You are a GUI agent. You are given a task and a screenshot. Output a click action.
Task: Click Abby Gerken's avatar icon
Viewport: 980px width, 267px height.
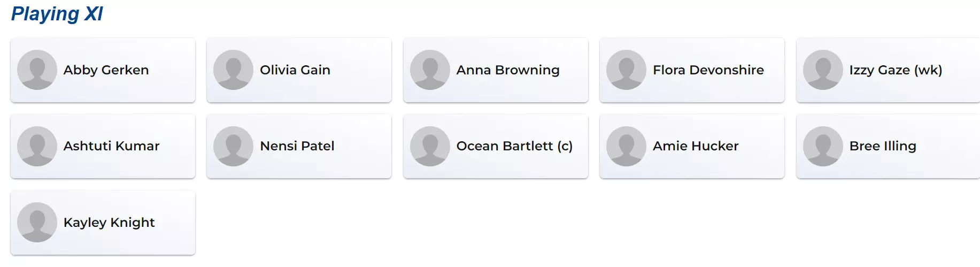coord(37,70)
